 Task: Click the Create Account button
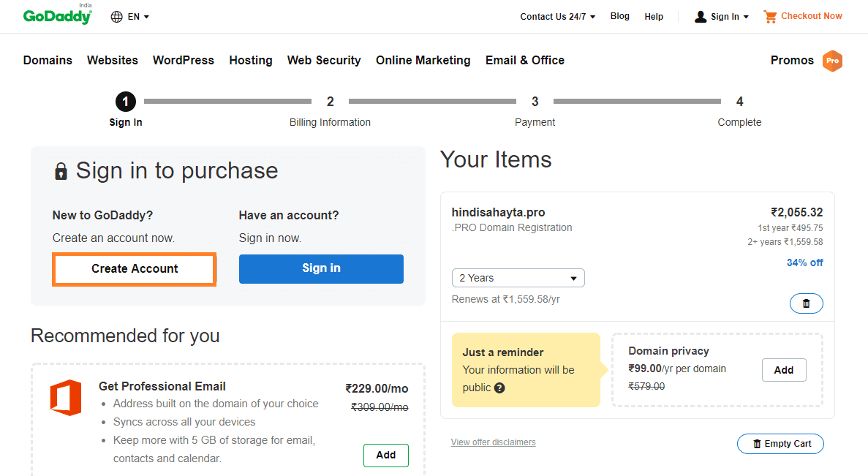(x=135, y=269)
